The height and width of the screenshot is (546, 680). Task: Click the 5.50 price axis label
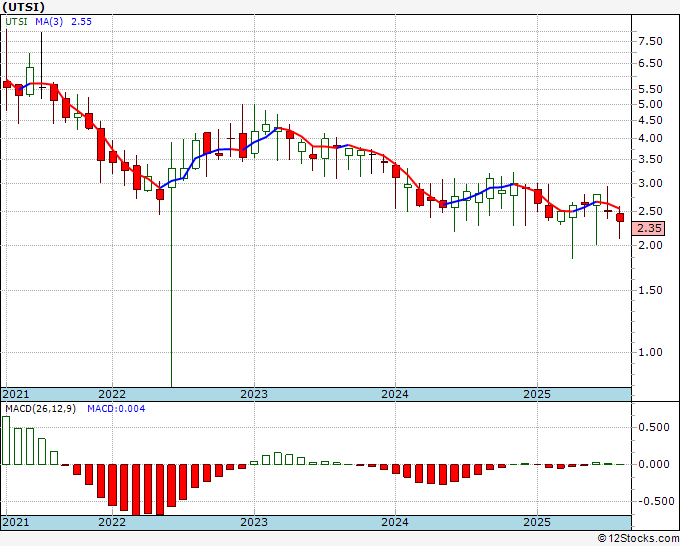coord(650,89)
